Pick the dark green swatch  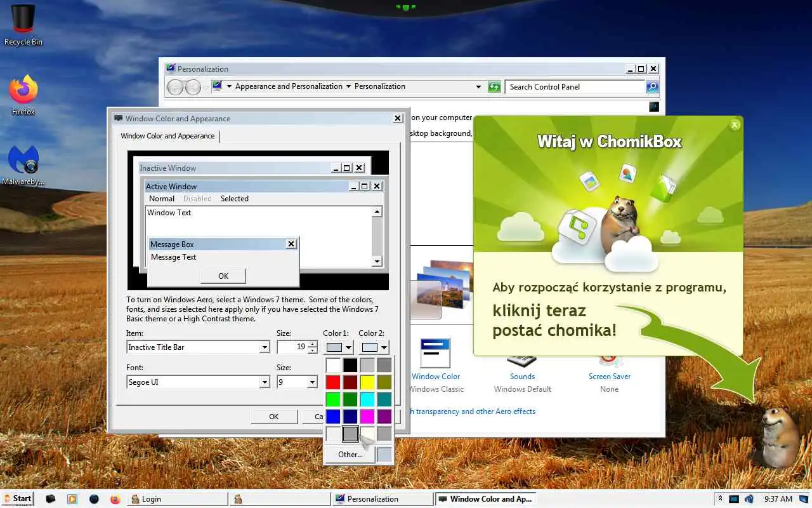click(350, 399)
